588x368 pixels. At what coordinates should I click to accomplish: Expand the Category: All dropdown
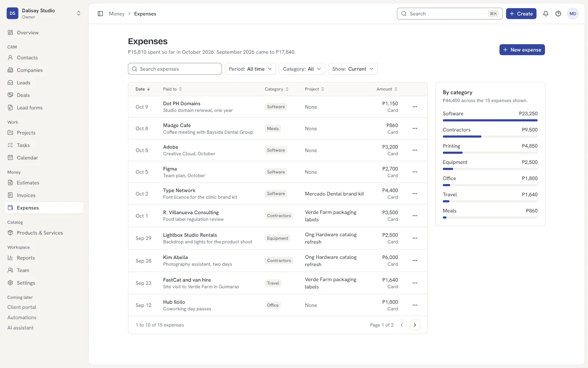coord(302,69)
